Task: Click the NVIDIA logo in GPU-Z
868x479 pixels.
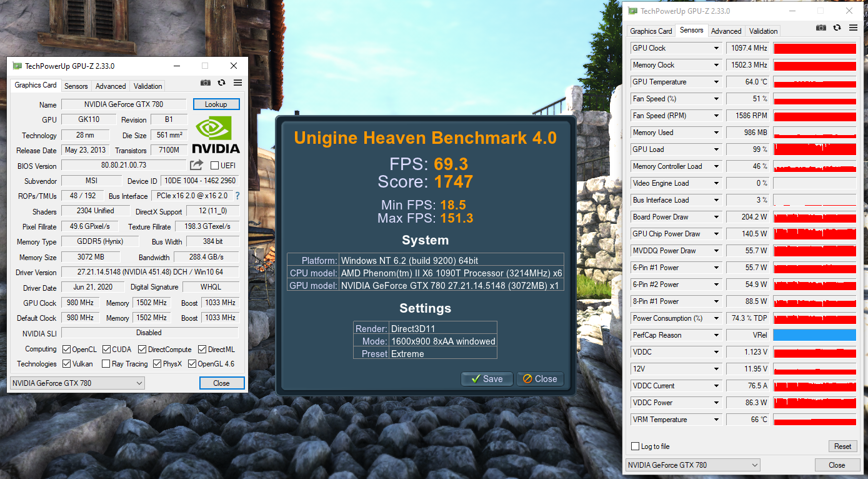Action: (x=216, y=134)
